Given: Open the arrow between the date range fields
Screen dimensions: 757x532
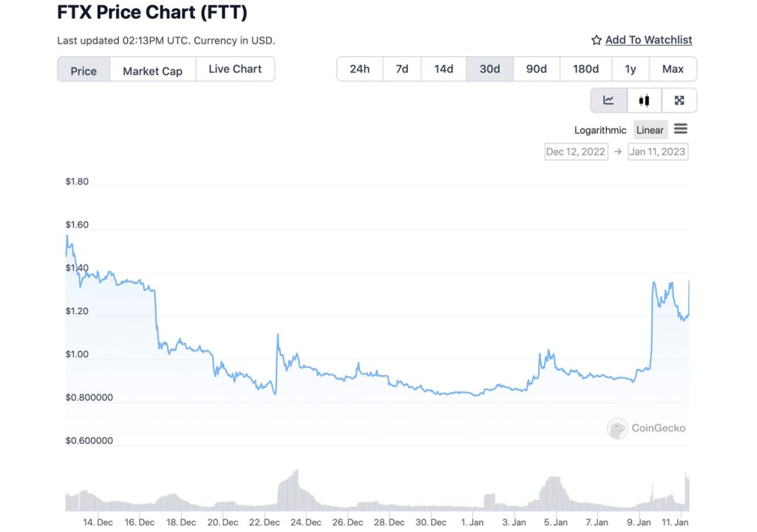Looking at the screenshot, I should point(618,151).
